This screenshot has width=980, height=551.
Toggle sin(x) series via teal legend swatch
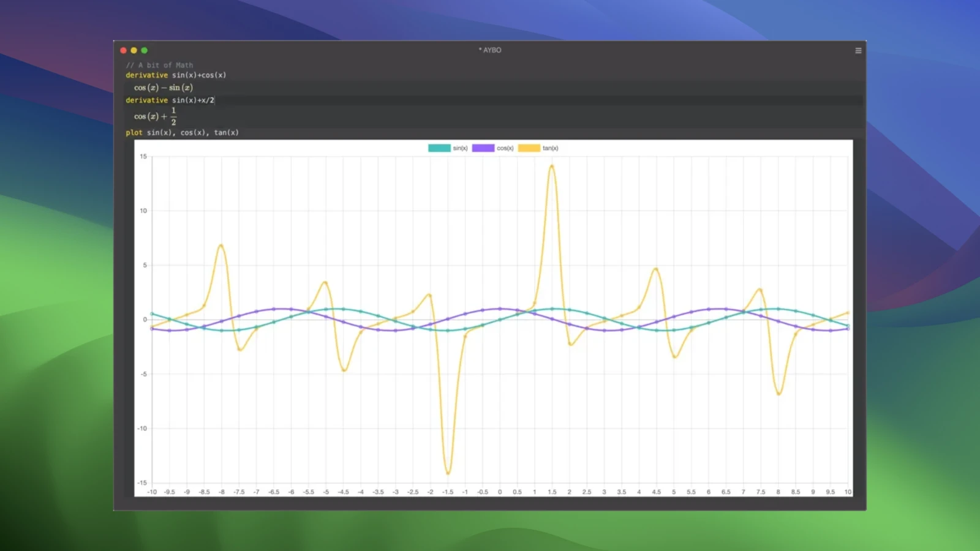pyautogui.click(x=439, y=148)
